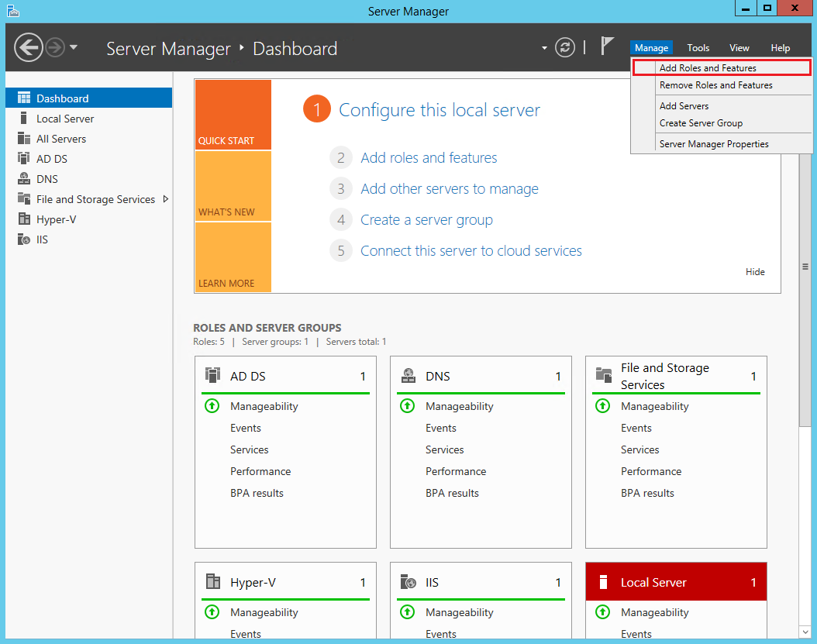Click Hyper-V sidebar icon
This screenshot has width=817, height=644.
coord(24,219)
